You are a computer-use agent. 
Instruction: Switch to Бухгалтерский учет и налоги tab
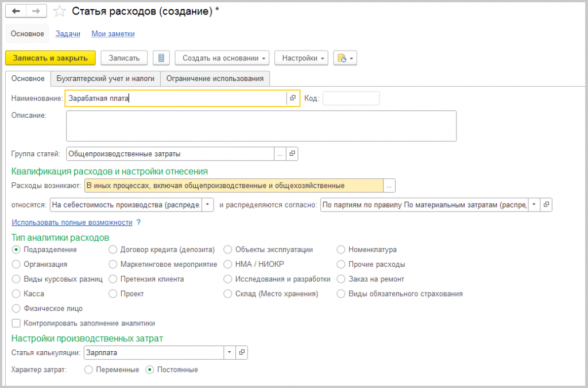click(x=105, y=79)
